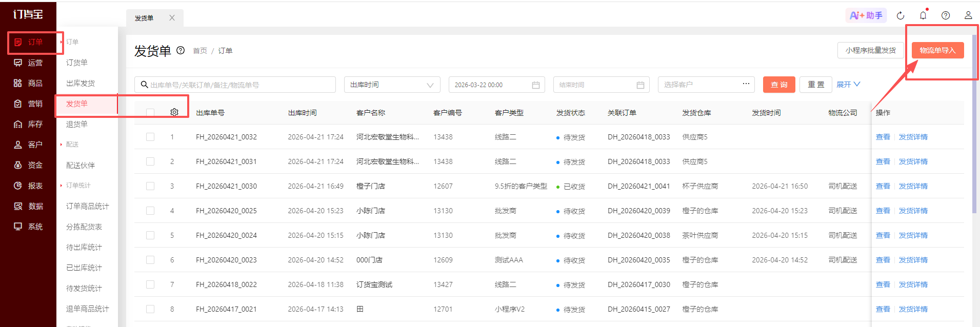Click 发货详情 for FH_20260421_0030
Image resolution: width=980 pixels, height=327 pixels.
pos(913,186)
